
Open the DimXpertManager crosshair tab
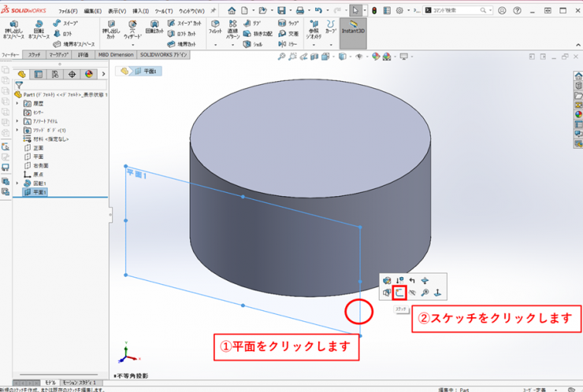coord(72,74)
